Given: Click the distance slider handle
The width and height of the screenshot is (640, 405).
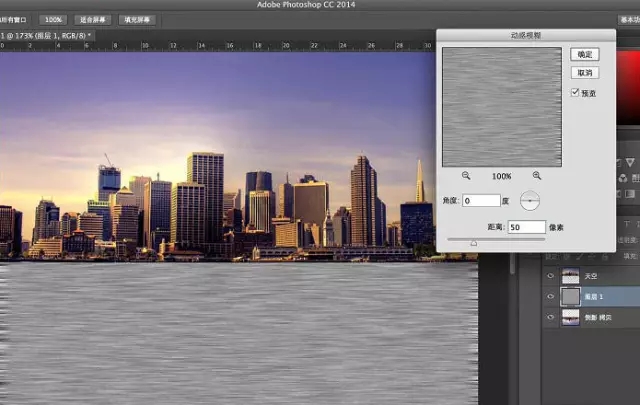Looking at the screenshot, I should point(474,242).
